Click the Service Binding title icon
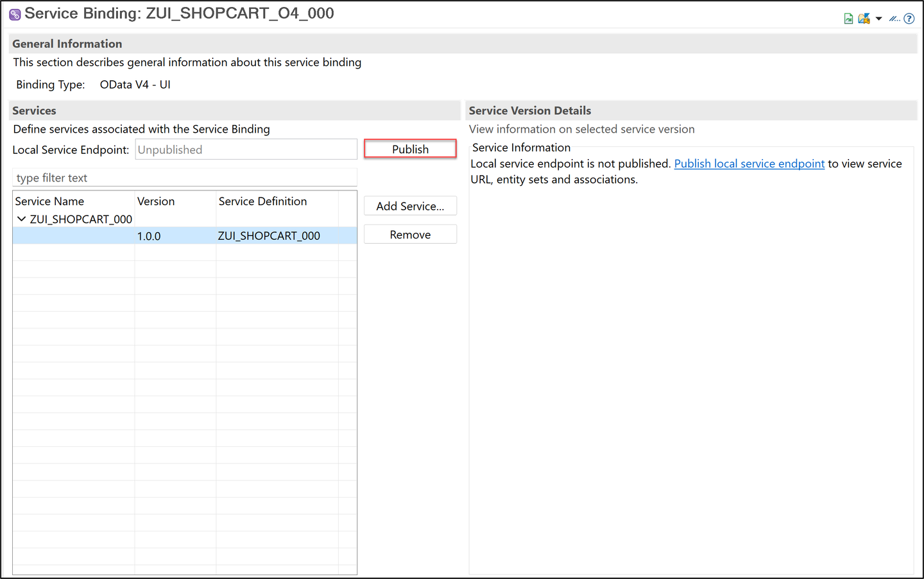This screenshot has width=924, height=579. pos(15,14)
